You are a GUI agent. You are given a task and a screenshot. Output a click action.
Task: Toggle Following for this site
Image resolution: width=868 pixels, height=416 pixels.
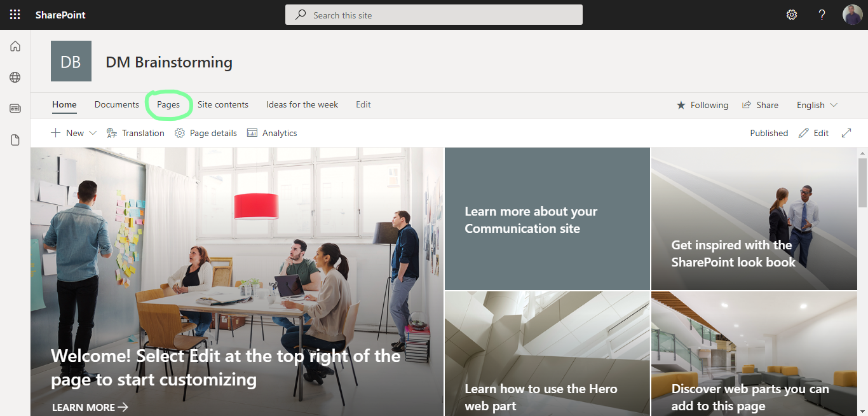click(702, 104)
